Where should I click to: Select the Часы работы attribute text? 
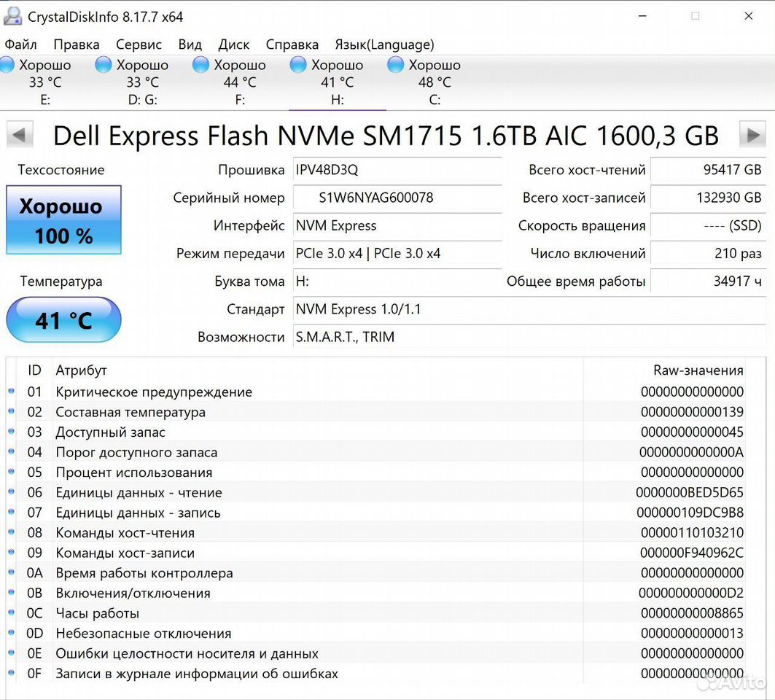coord(98,613)
